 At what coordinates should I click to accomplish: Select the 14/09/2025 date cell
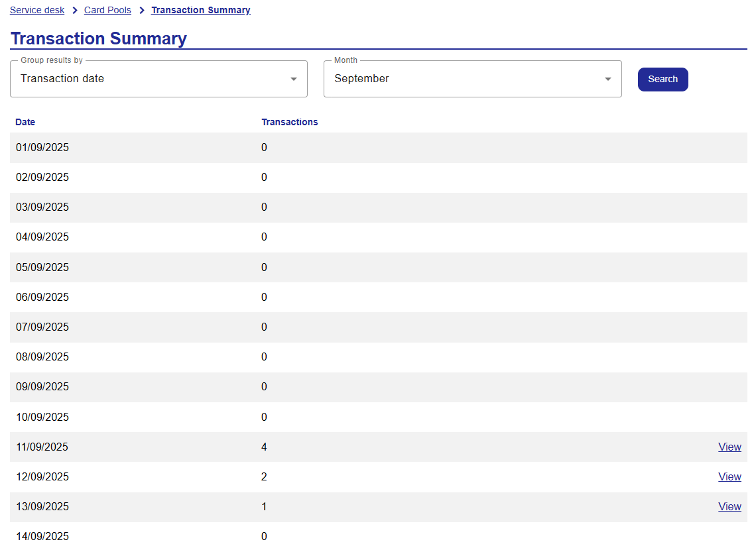[42, 537]
